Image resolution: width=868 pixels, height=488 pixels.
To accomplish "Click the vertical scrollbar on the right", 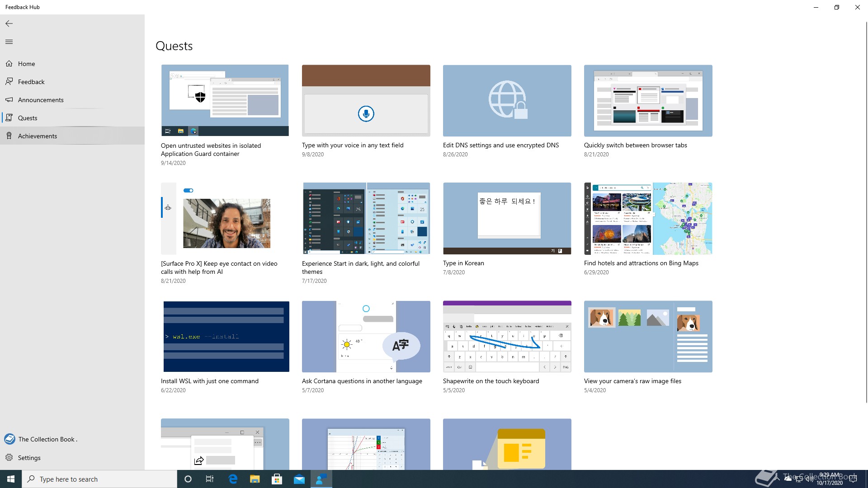I will click(866, 212).
